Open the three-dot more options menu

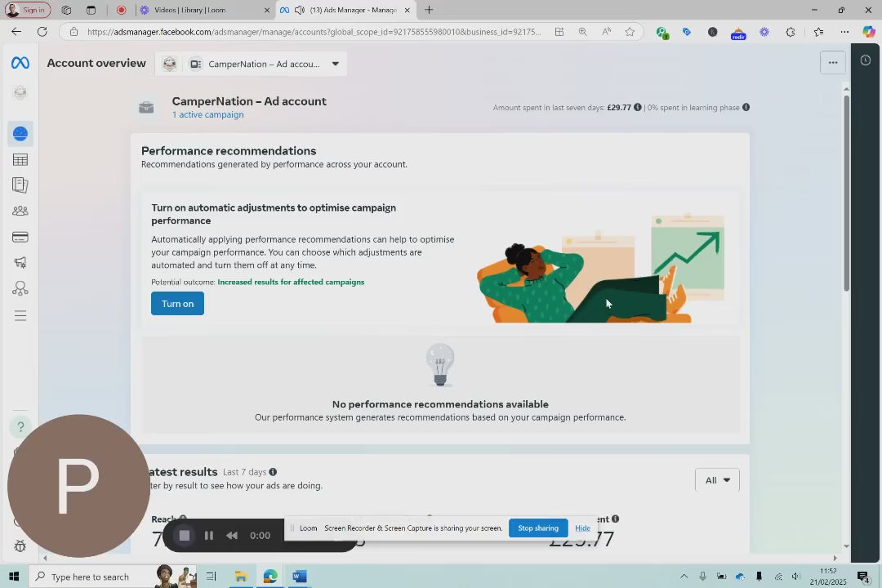[x=832, y=63]
